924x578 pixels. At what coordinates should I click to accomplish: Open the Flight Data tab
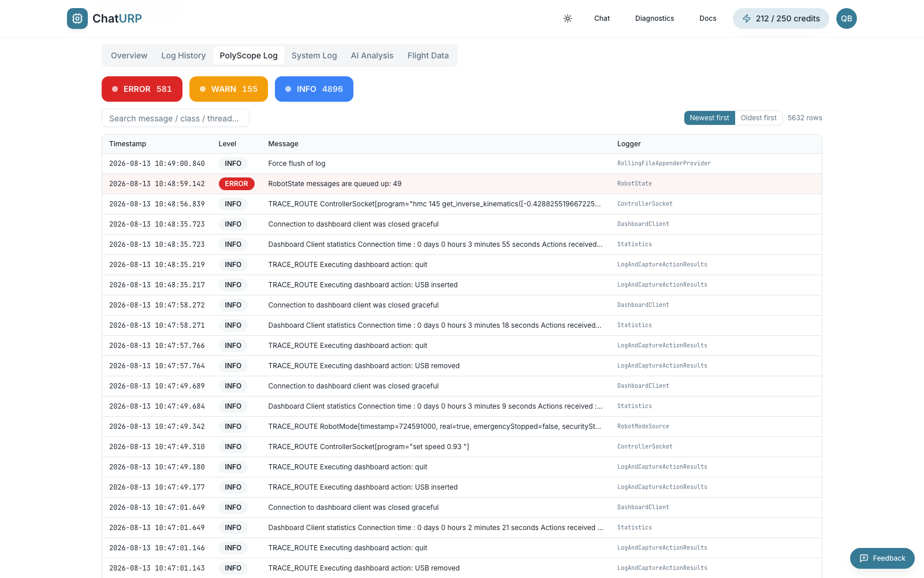pos(428,55)
